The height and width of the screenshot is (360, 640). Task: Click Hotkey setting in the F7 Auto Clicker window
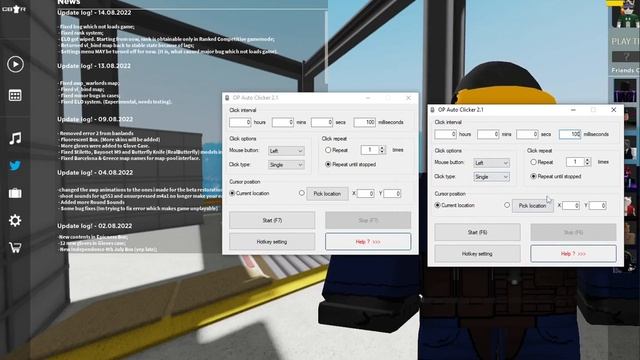click(x=272, y=242)
